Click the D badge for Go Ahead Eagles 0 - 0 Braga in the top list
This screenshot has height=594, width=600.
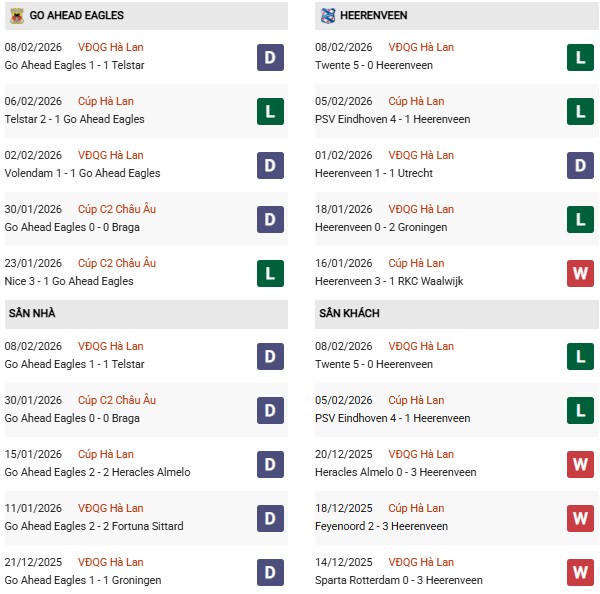click(270, 219)
